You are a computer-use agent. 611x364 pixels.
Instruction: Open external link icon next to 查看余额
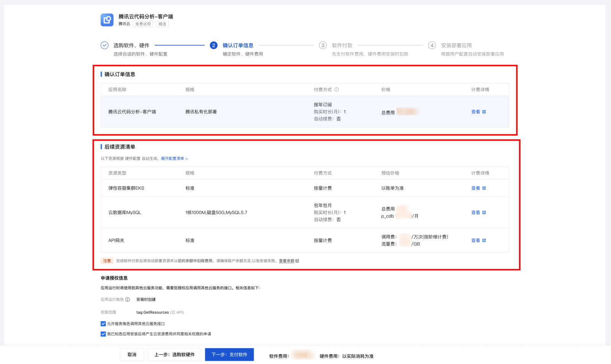[x=297, y=261]
